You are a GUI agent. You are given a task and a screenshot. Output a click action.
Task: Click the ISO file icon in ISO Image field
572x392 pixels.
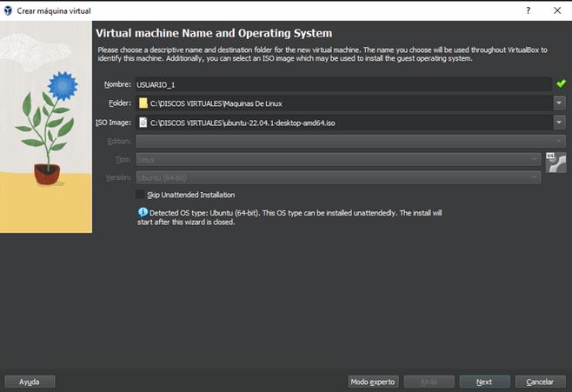pyautogui.click(x=143, y=123)
